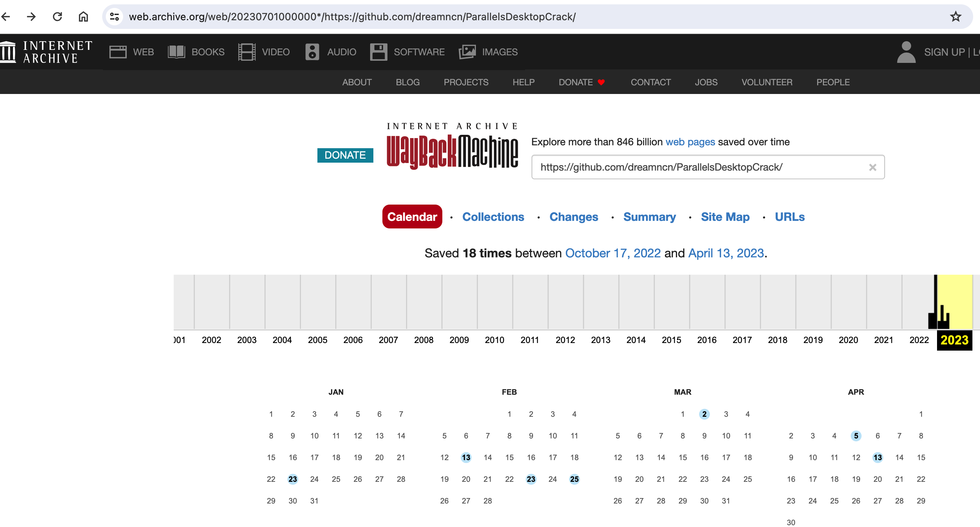This screenshot has width=980, height=527.
Task: Open the Video filmstrip icon
Action: pos(247,52)
